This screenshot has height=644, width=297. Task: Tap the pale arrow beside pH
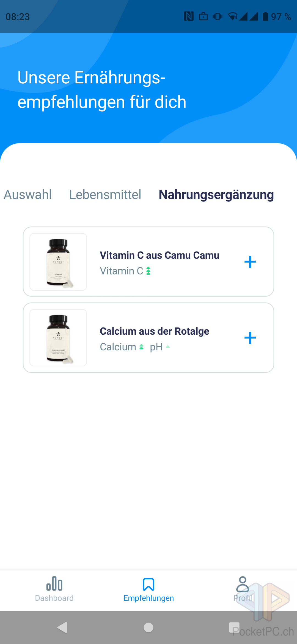[168, 347]
